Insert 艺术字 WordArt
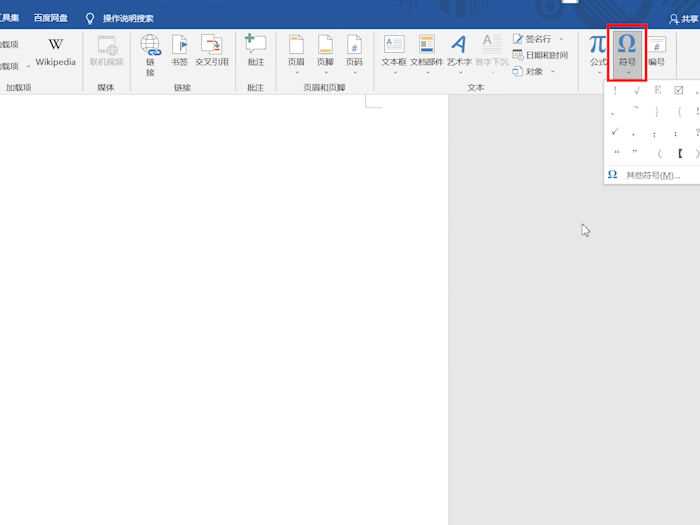The image size is (700, 525). click(459, 50)
